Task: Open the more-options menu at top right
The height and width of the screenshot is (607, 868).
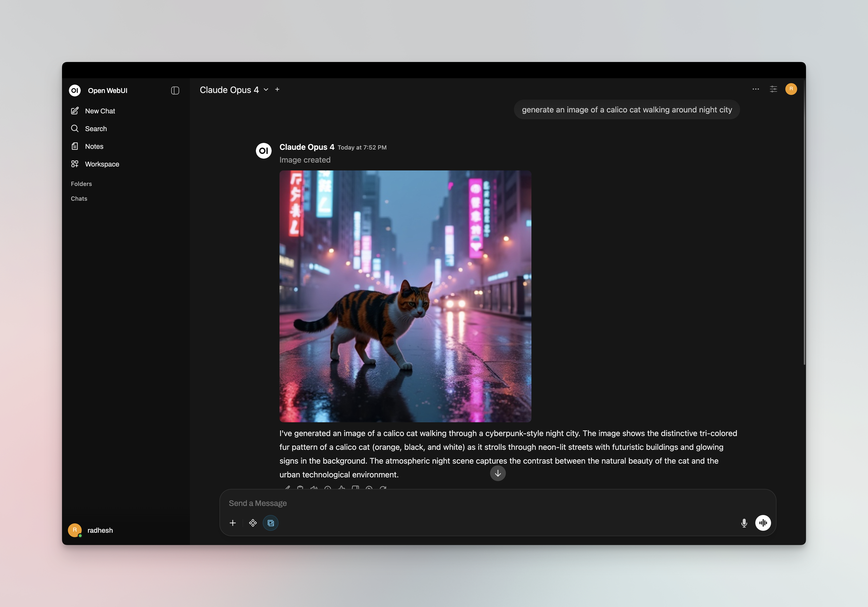Action: point(755,89)
